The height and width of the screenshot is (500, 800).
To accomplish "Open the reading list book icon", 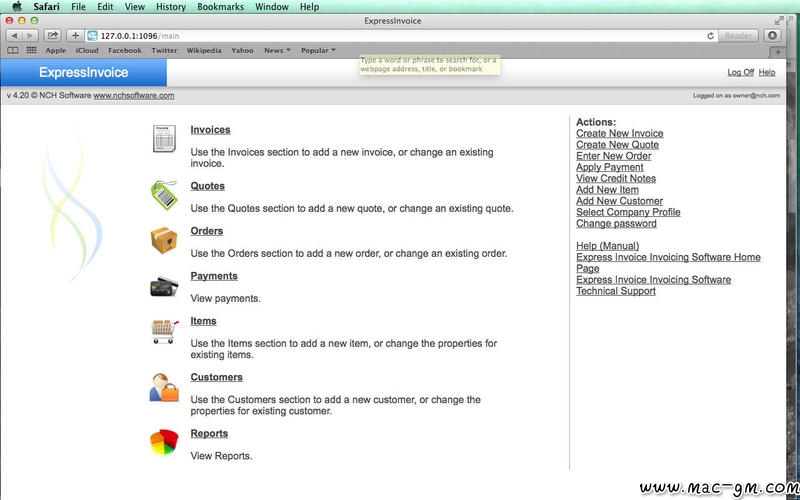I will tap(13, 51).
